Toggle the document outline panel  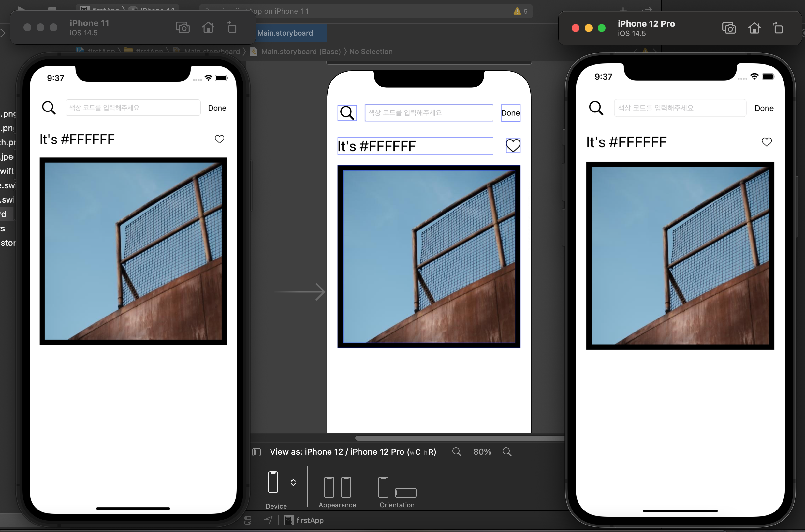[256, 452]
